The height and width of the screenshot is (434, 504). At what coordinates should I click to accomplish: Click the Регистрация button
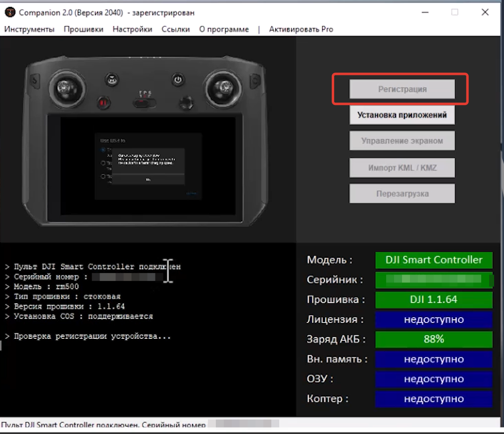(402, 89)
